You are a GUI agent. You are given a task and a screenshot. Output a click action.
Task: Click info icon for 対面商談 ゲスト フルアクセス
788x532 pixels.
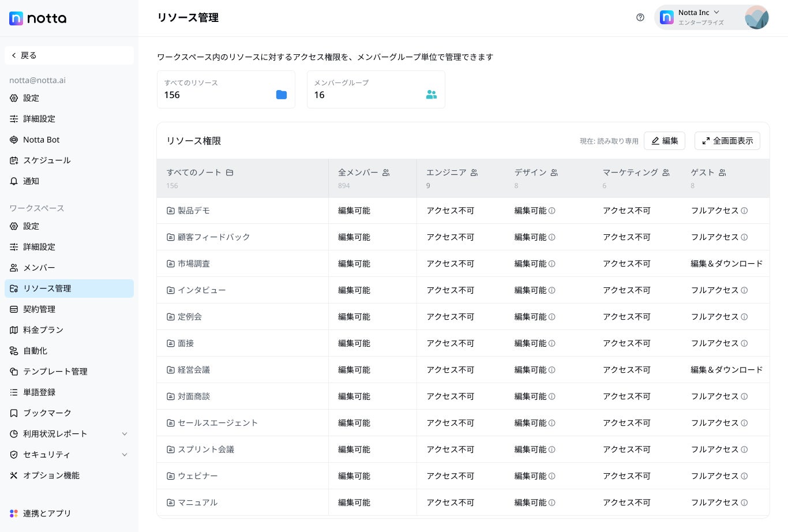744,396
